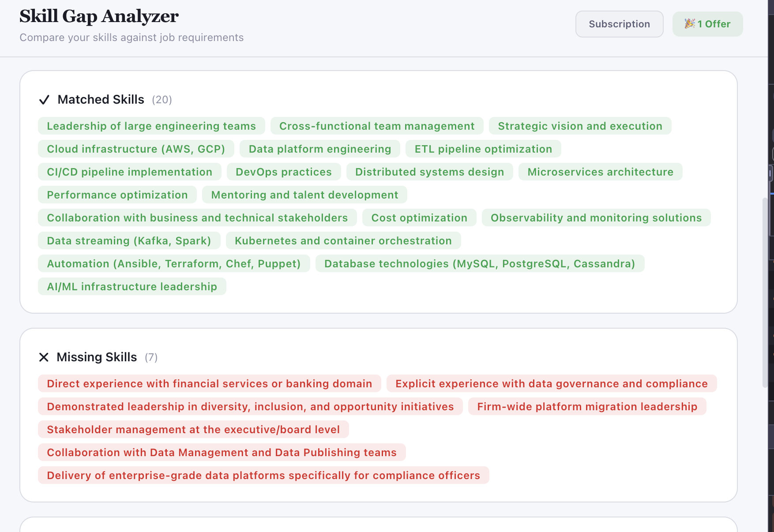Click the Skill Gap Analyzer heading

click(98, 16)
